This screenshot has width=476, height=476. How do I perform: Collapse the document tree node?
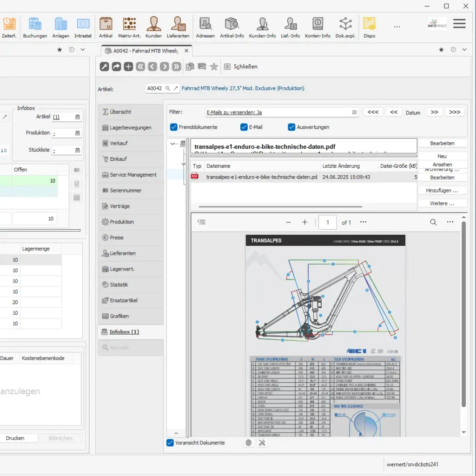173,144
